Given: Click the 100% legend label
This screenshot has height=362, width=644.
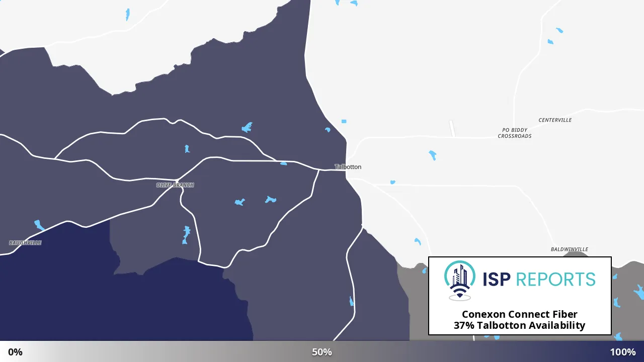Looking at the screenshot, I should pos(623,352).
